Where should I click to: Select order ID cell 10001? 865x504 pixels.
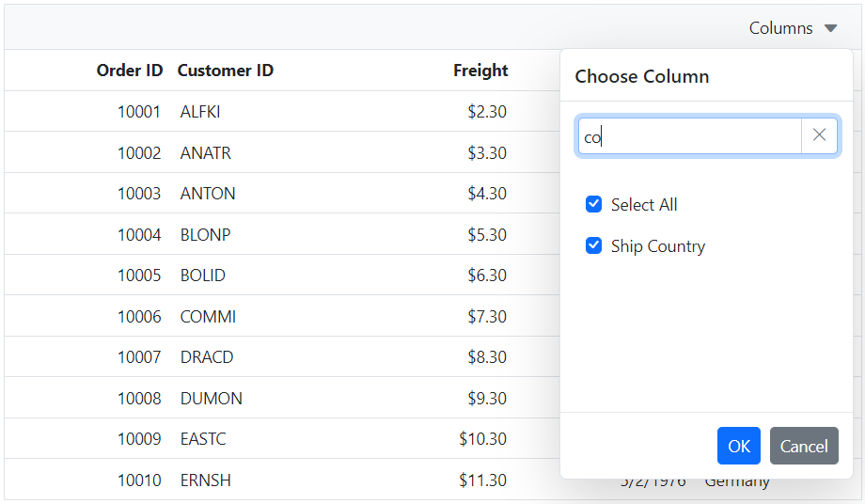pyautogui.click(x=139, y=112)
